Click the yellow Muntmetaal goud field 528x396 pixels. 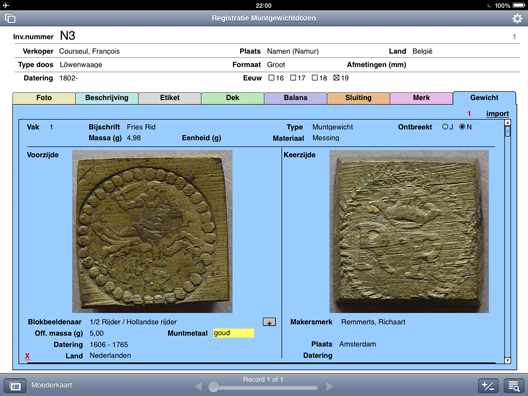(233, 333)
